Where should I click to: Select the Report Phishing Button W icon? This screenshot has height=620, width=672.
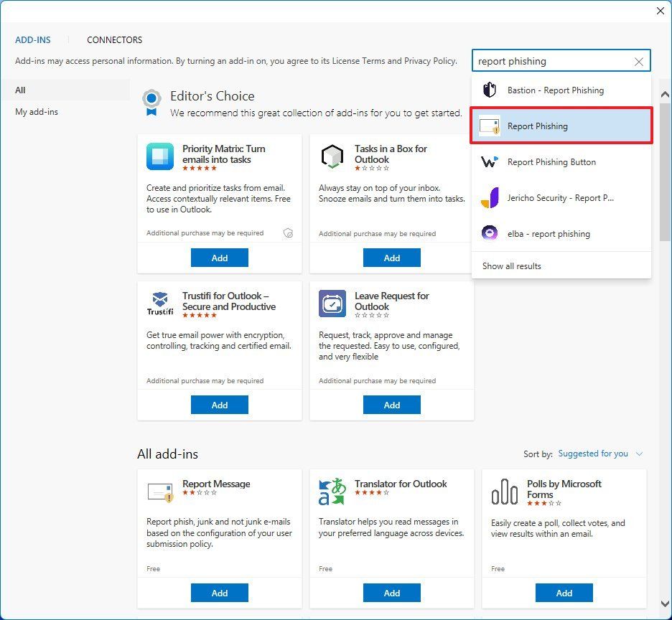tap(489, 162)
